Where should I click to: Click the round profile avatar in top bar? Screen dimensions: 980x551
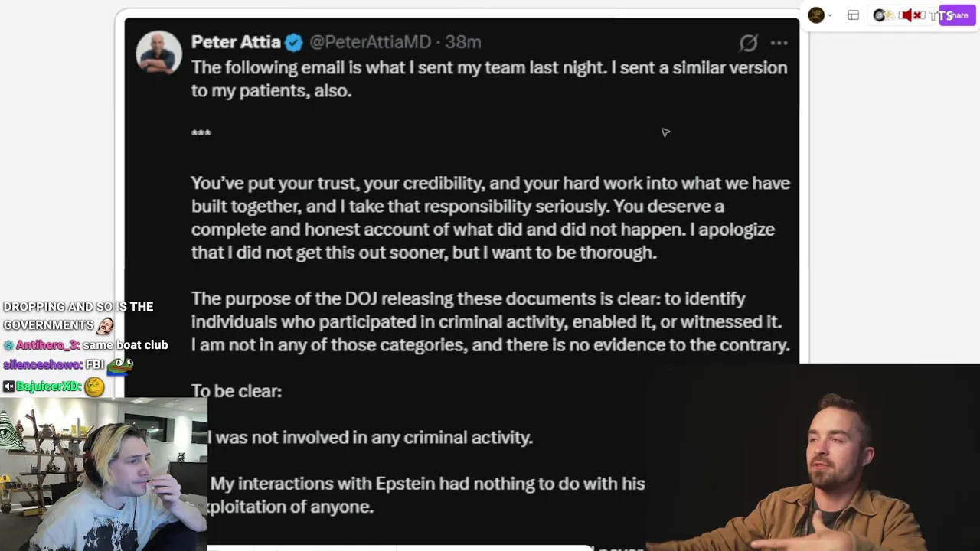(816, 15)
